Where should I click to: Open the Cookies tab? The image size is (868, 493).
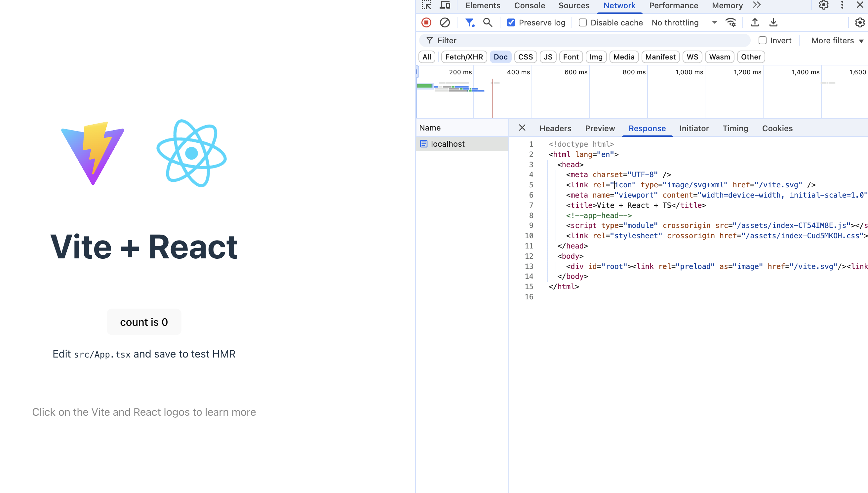pyautogui.click(x=777, y=128)
